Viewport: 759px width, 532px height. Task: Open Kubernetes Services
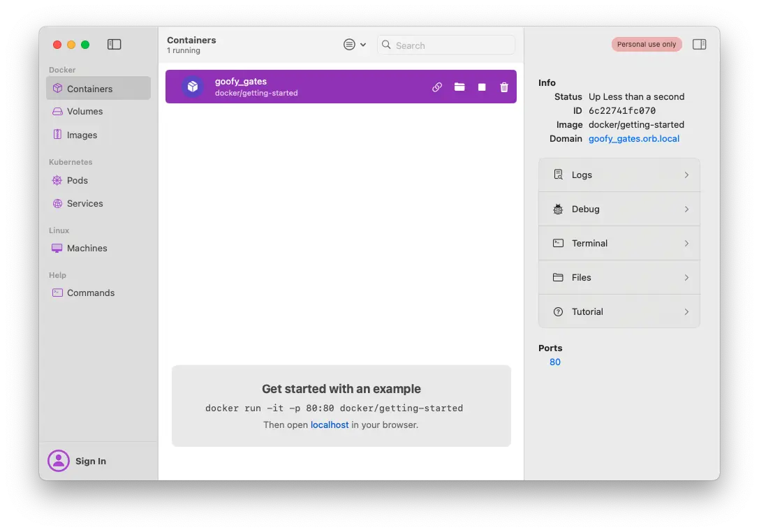(x=85, y=203)
